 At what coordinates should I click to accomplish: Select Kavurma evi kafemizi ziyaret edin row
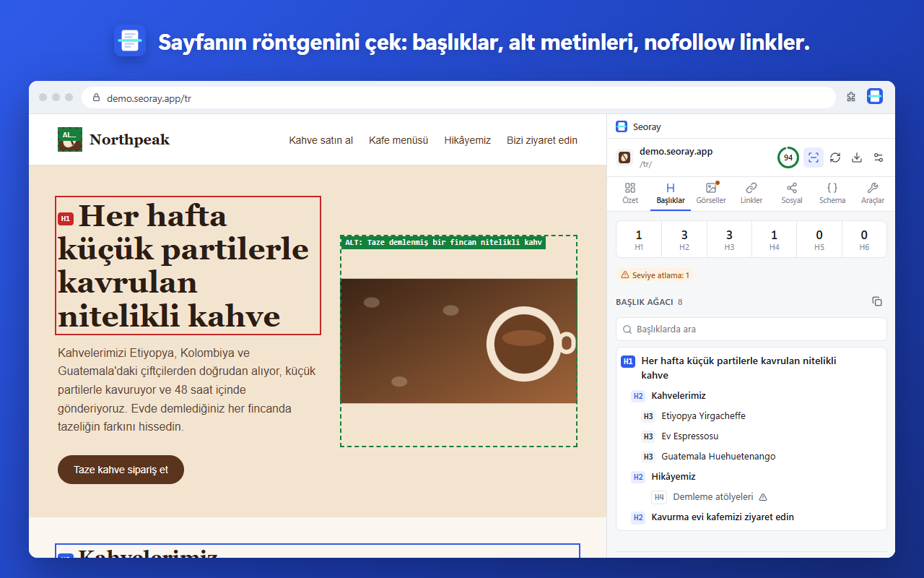point(751,517)
